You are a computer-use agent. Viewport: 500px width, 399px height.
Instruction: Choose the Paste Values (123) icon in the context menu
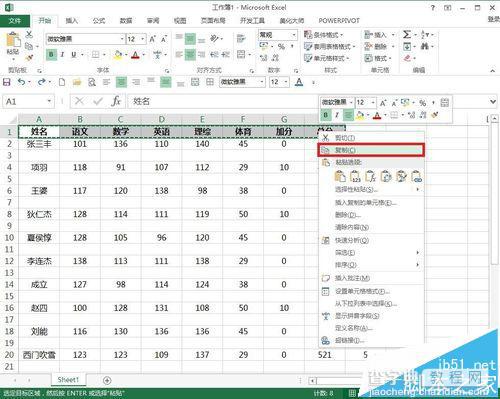tap(355, 176)
